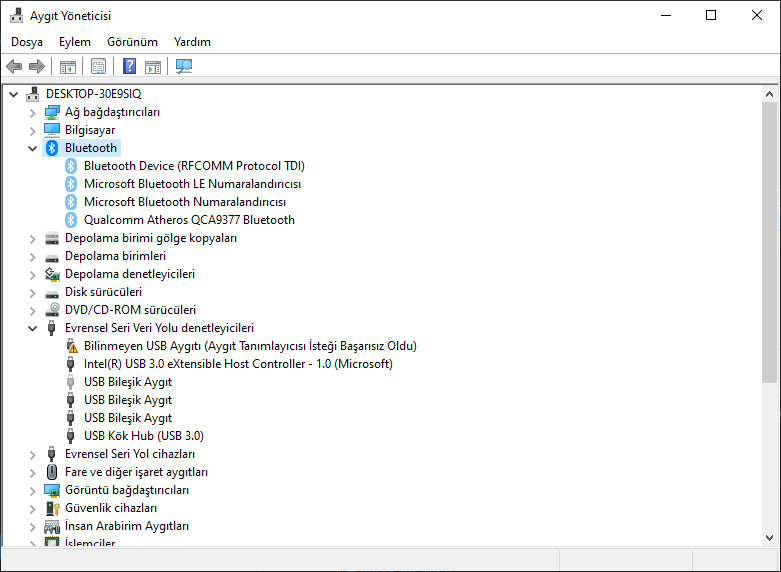Open the Yardım menu
The image size is (781, 572).
pos(192,42)
